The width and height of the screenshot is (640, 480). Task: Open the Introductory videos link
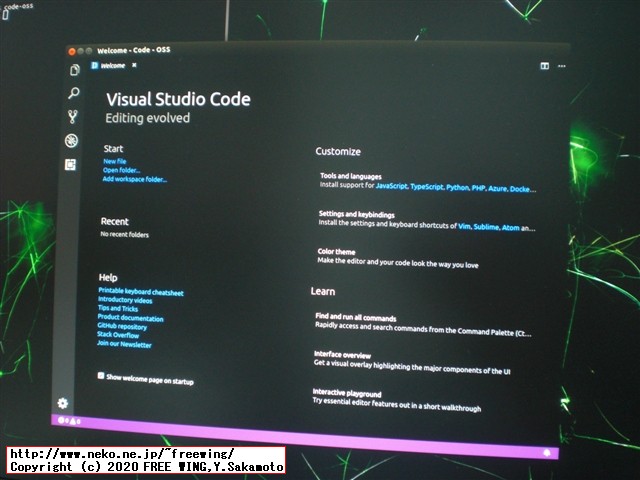[x=125, y=300]
